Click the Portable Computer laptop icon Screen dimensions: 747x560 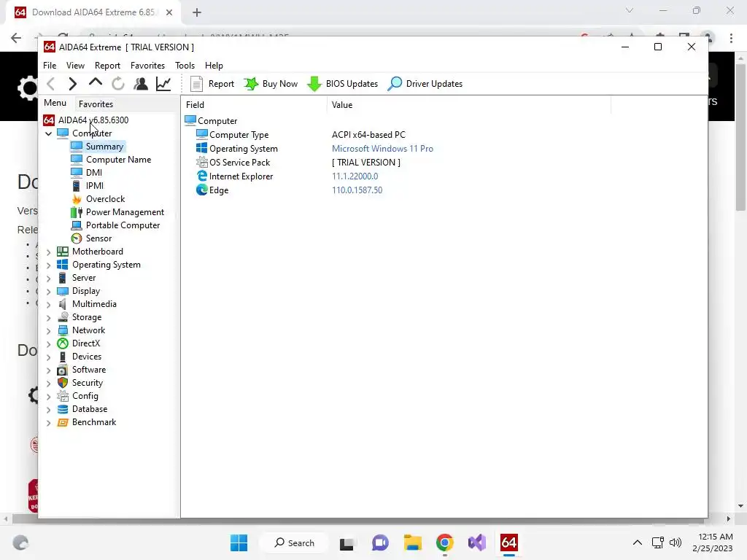[76, 225]
